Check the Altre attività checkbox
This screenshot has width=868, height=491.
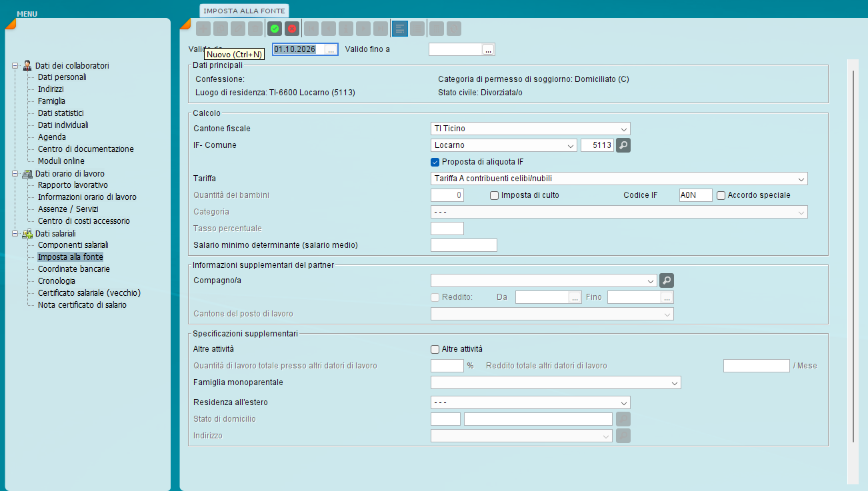[435, 349]
